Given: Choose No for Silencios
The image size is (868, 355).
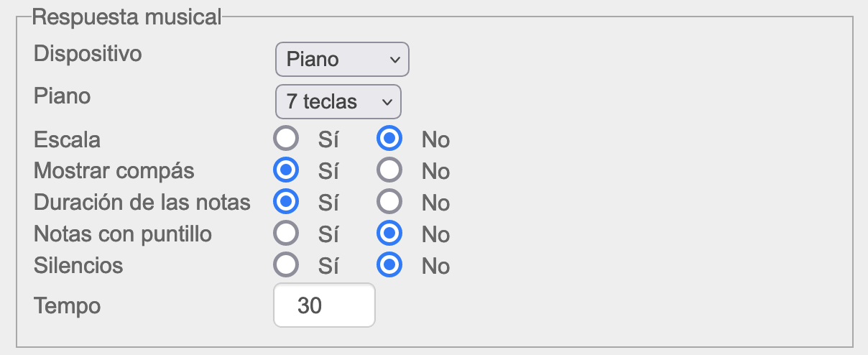Looking at the screenshot, I should (389, 265).
